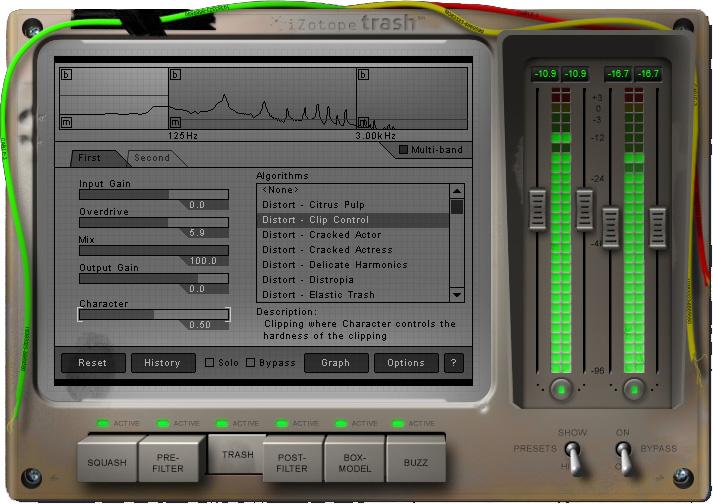
Task: Click the right output gain fader handle
Action: click(x=658, y=227)
